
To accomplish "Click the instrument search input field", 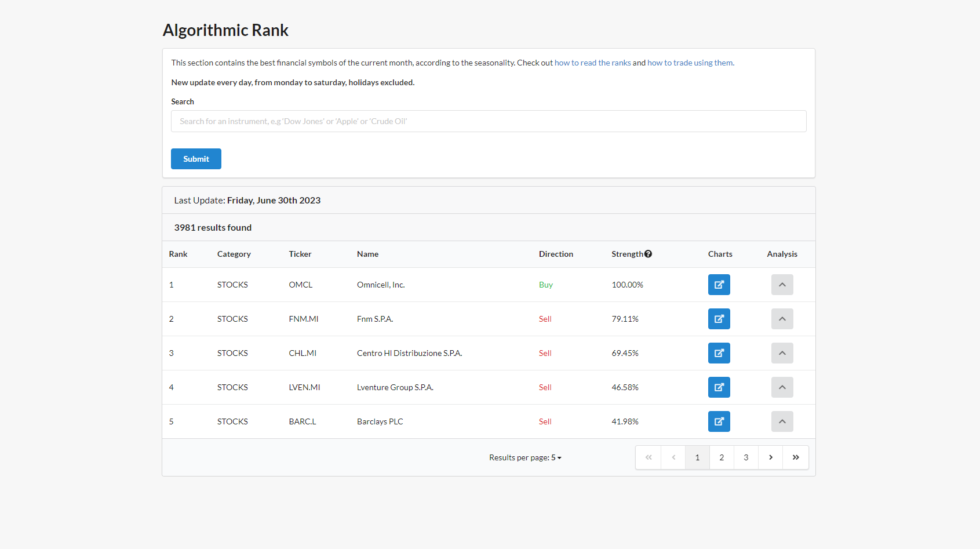I will [x=488, y=121].
